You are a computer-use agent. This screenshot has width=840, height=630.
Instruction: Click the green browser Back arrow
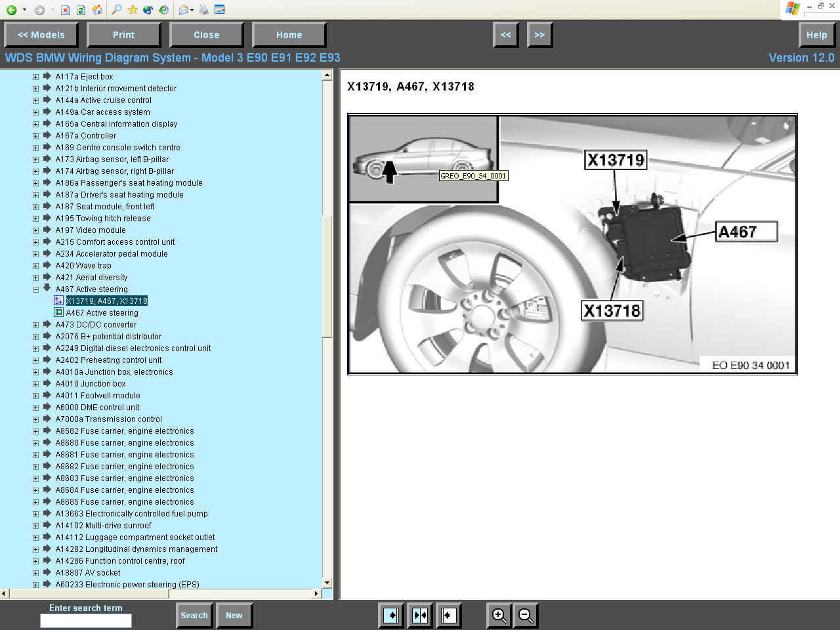pyautogui.click(x=11, y=10)
